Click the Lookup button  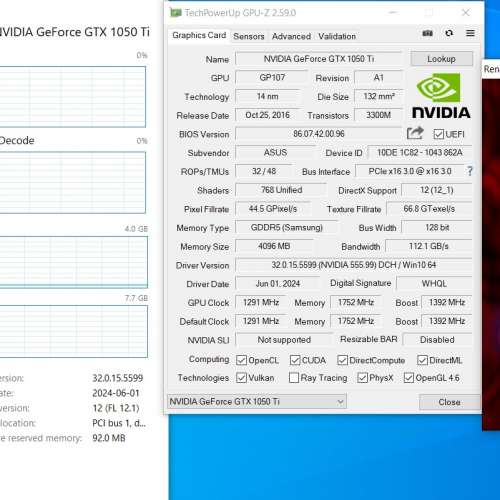coord(441,59)
